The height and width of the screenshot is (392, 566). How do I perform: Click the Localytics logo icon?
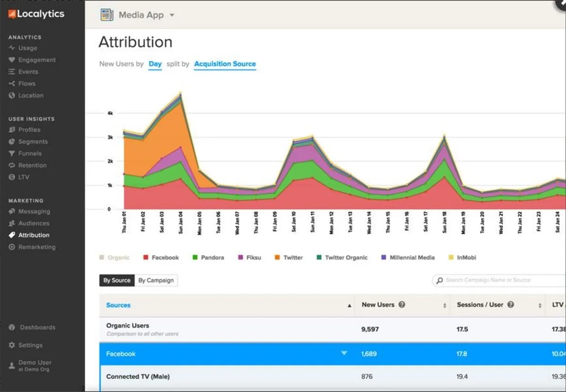pyautogui.click(x=12, y=14)
